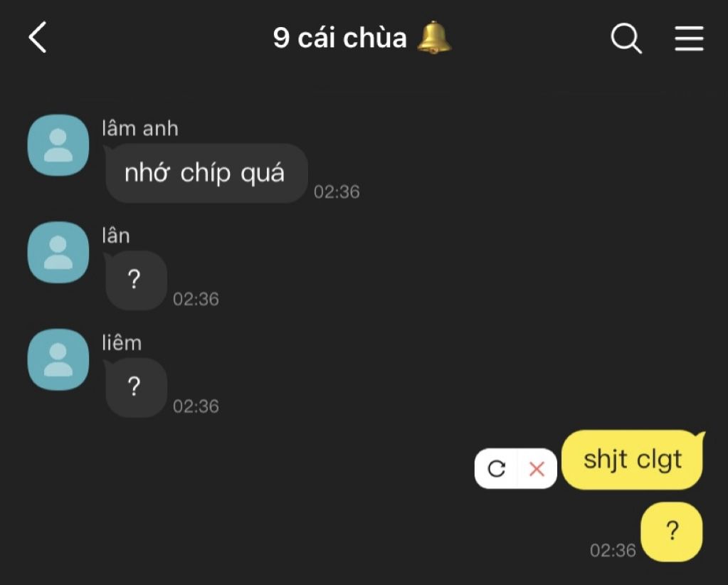Screen dimensions: 728x585
Task: Tap the sender name 'lâm anh'
Action: pos(140,129)
